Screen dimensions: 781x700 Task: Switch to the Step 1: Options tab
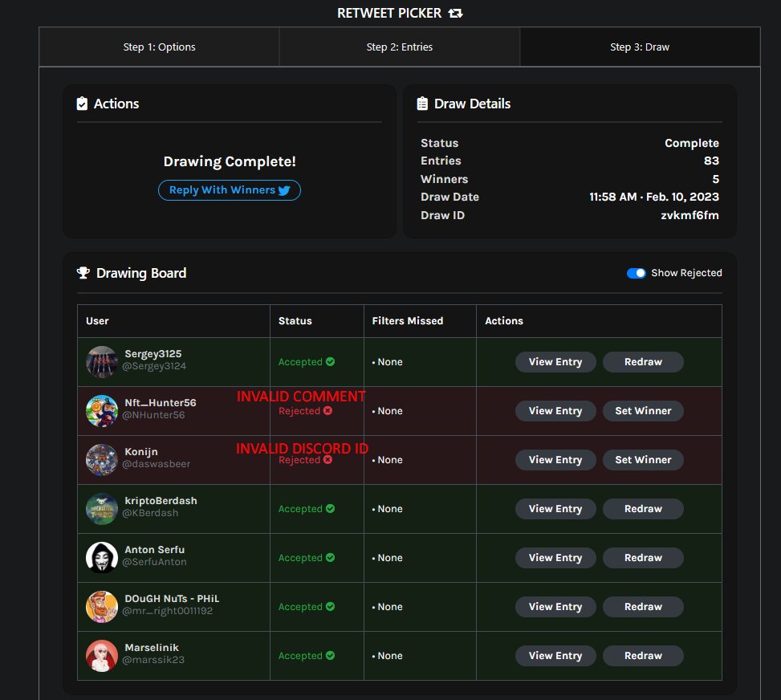158,47
